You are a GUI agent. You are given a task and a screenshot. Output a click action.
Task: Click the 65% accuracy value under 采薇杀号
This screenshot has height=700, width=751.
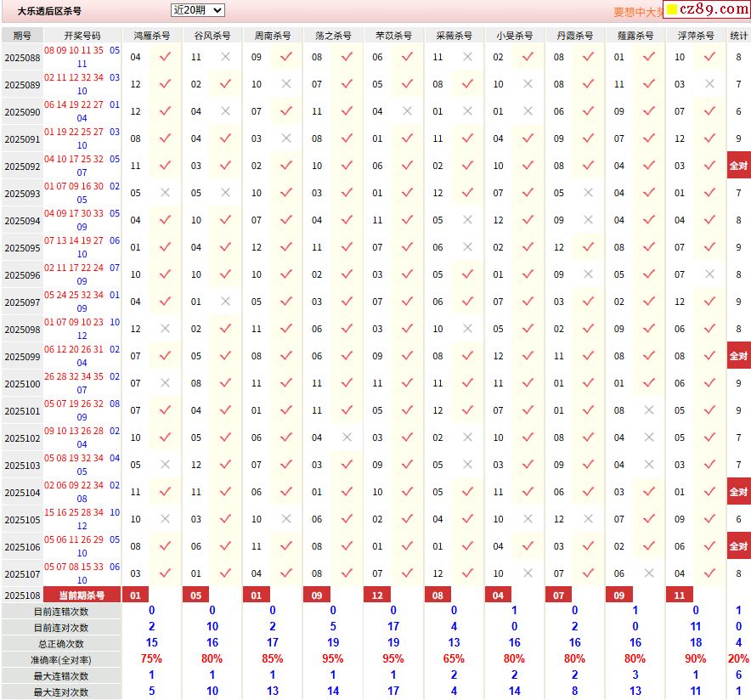pos(454,659)
